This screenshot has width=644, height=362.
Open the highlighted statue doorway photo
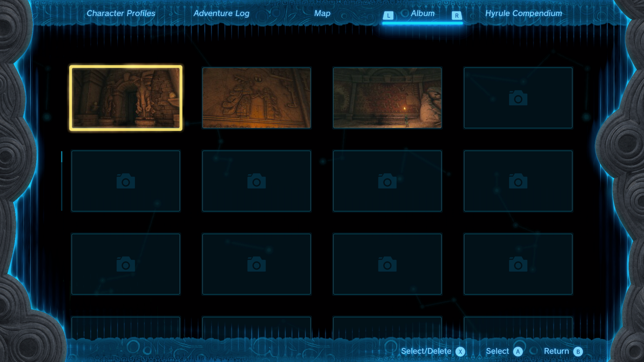(x=126, y=98)
